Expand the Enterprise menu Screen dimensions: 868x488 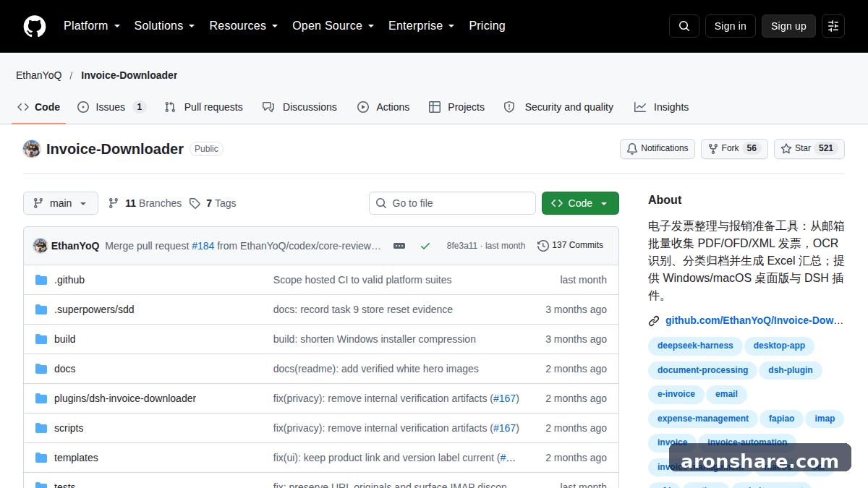point(421,26)
